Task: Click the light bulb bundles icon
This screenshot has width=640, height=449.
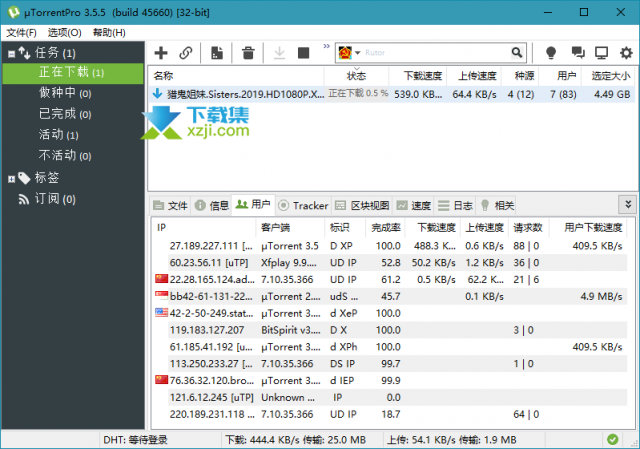Action: (x=551, y=53)
